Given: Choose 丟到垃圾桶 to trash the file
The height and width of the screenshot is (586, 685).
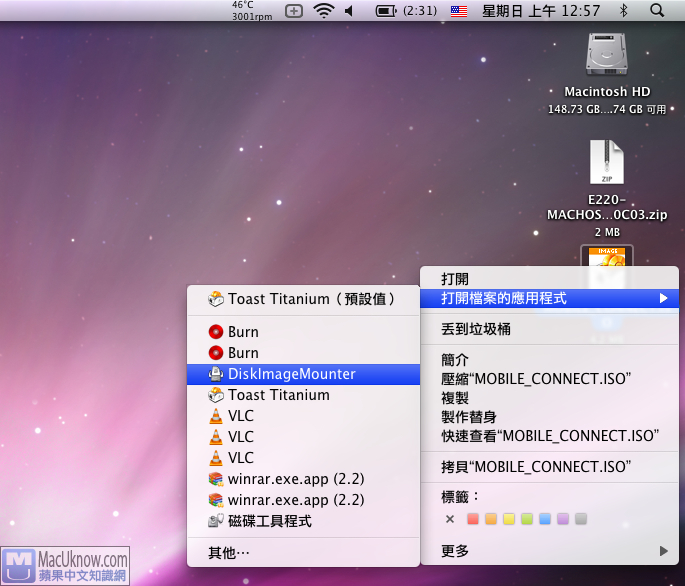Looking at the screenshot, I should pyautogui.click(x=549, y=329).
